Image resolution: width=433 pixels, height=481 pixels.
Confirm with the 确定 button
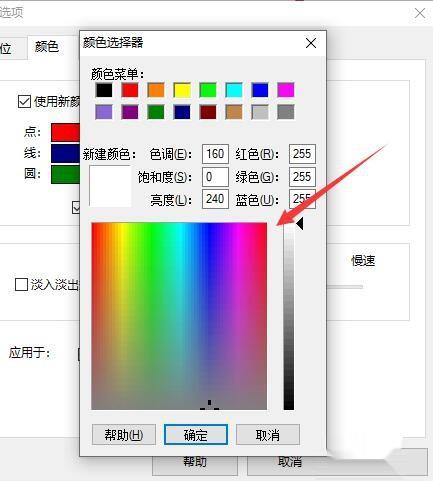click(x=196, y=435)
